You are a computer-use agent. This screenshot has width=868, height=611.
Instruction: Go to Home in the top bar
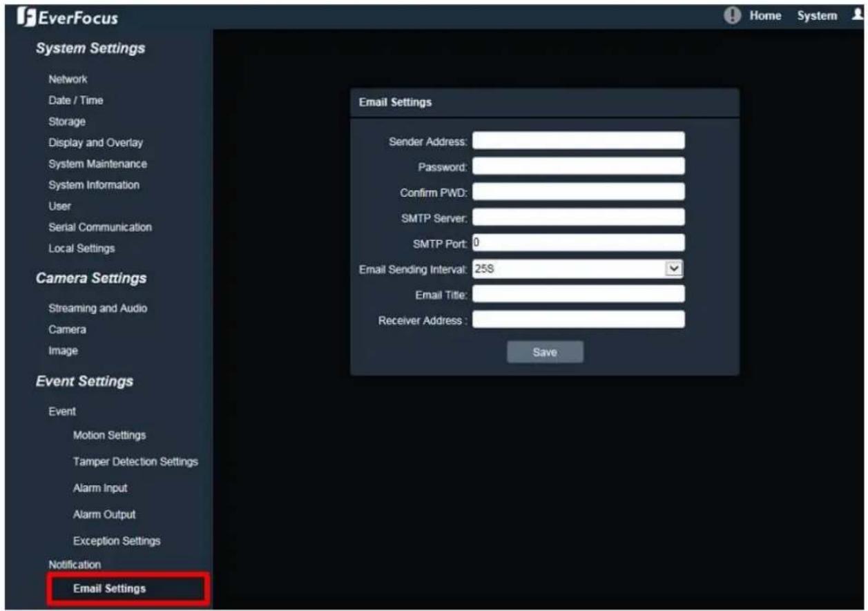pyautogui.click(x=765, y=15)
